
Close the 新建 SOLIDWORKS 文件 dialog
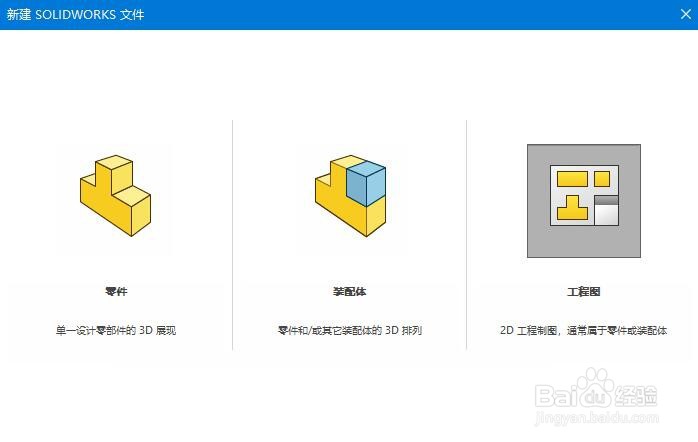(x=686, y=14)
